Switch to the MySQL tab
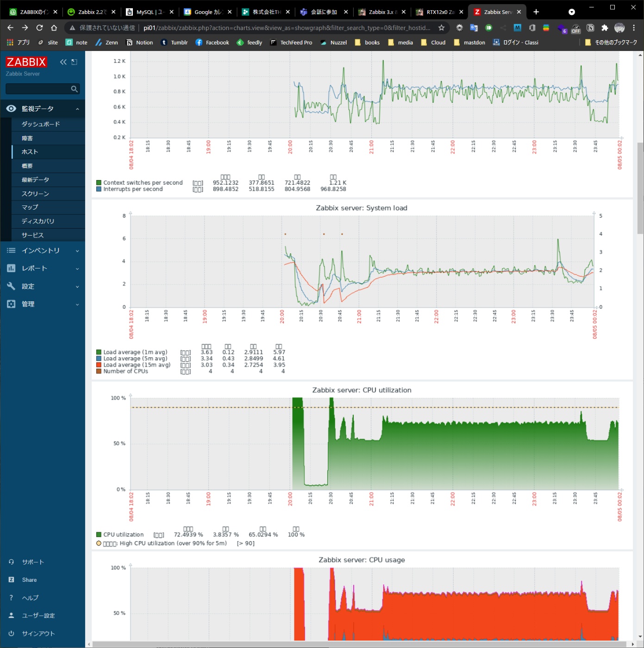The width and height of the screenshot is (644, 648). coord(149,12)
